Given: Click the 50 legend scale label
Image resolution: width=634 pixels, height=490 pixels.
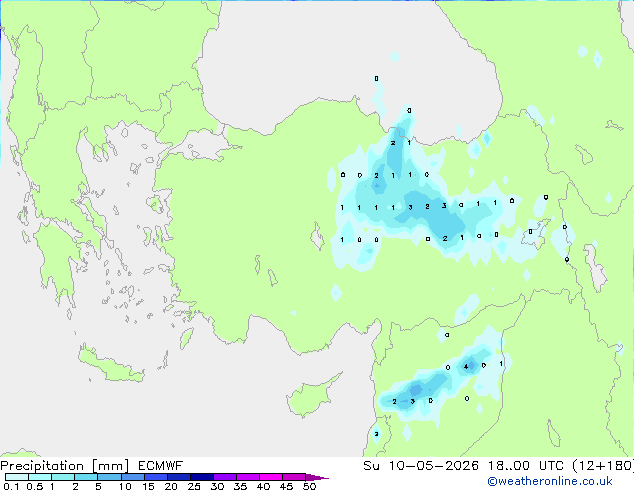Looking at the screenshot, I should (309, 486).
